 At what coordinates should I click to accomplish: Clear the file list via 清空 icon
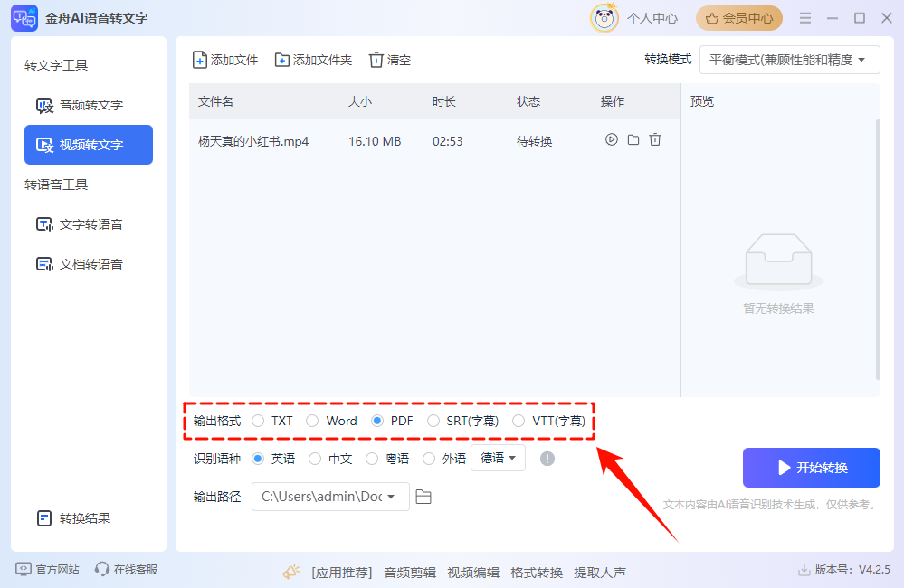376,60
